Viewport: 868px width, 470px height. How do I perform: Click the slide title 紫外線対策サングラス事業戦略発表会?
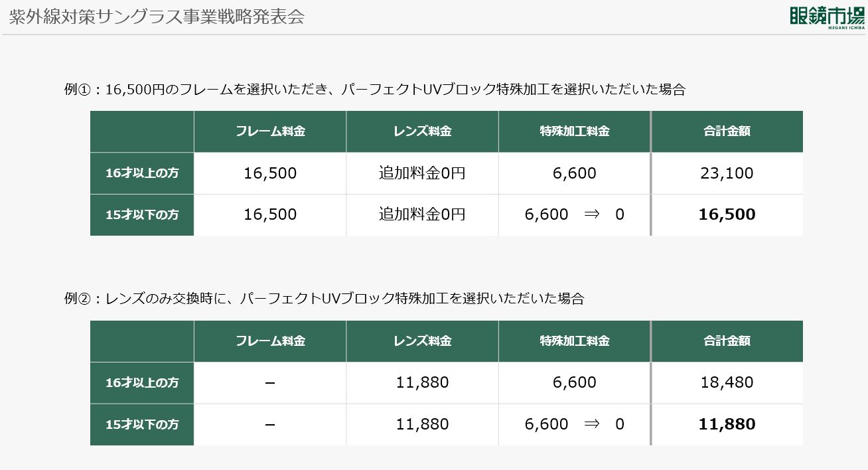[157, 17]
